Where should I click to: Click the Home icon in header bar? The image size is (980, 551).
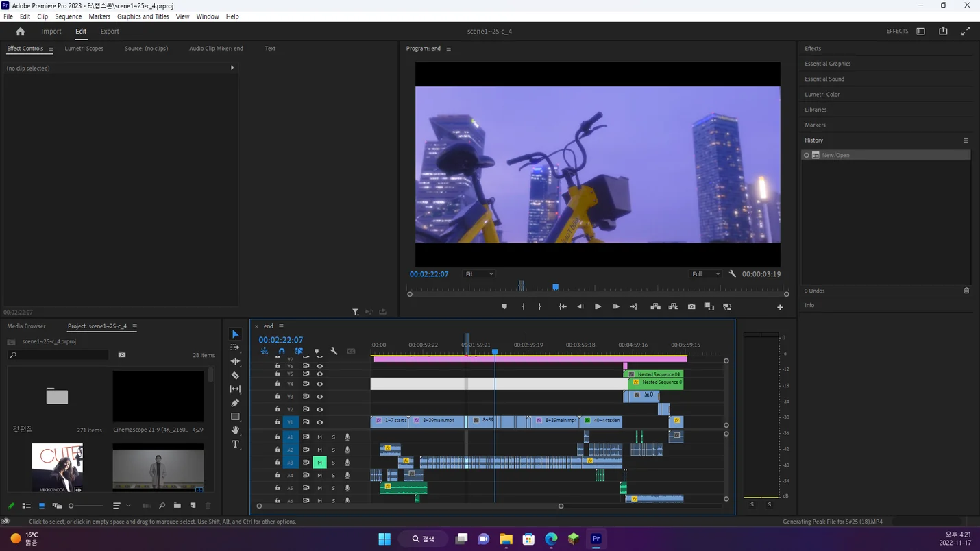coord(21,32)
